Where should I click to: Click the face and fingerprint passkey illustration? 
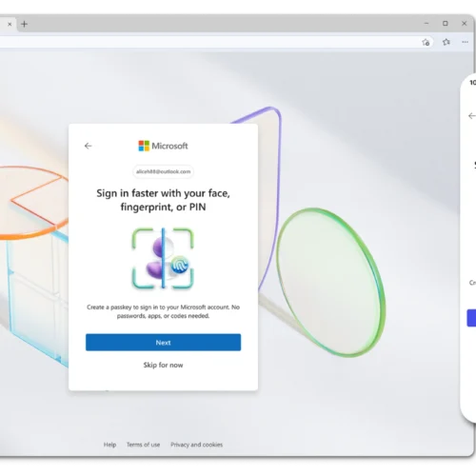[x=163, y=258]
